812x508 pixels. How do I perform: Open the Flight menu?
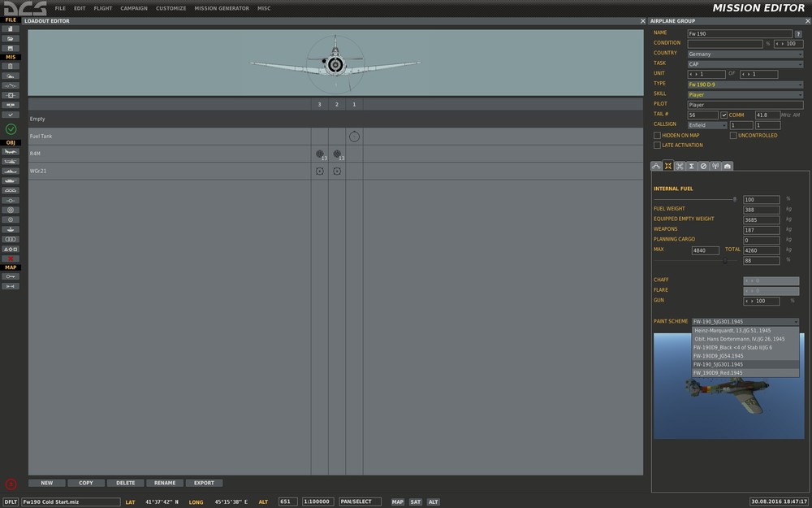[103, 8]
